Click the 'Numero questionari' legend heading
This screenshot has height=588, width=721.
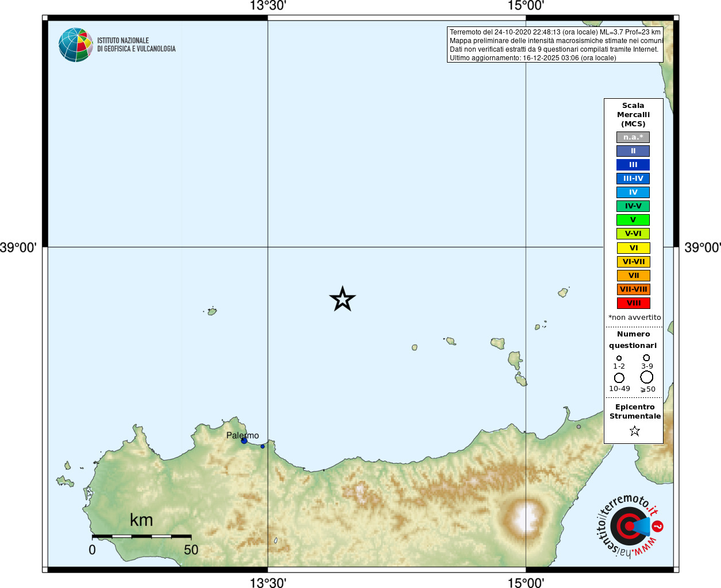coord(633,339)
